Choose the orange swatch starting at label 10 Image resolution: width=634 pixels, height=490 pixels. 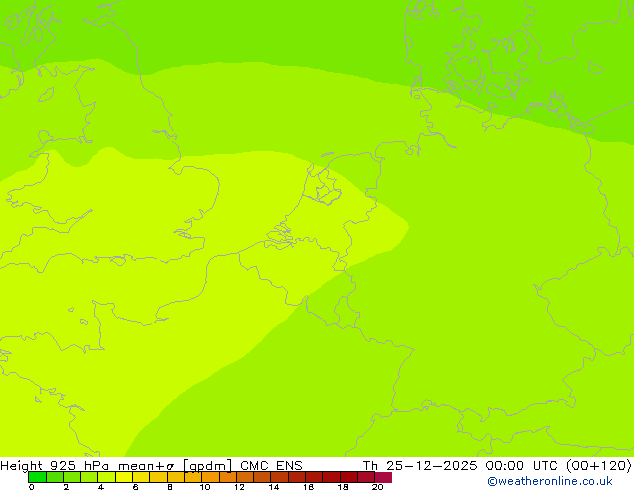pos(210,477)
